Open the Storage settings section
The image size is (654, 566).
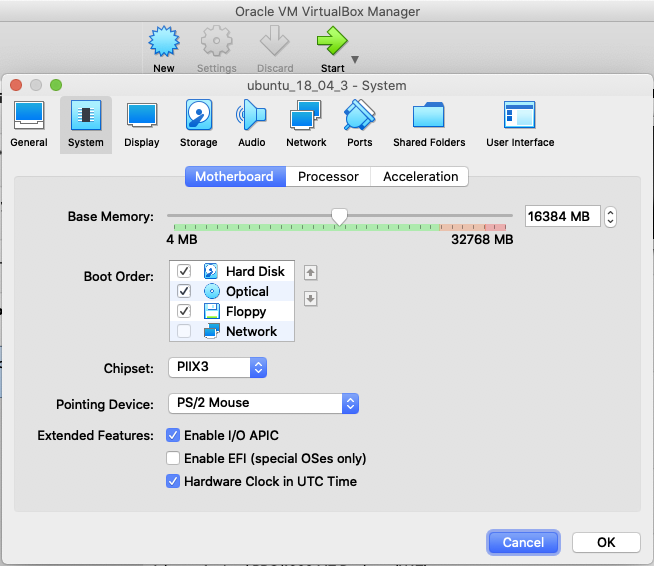(x=199, y=123)
